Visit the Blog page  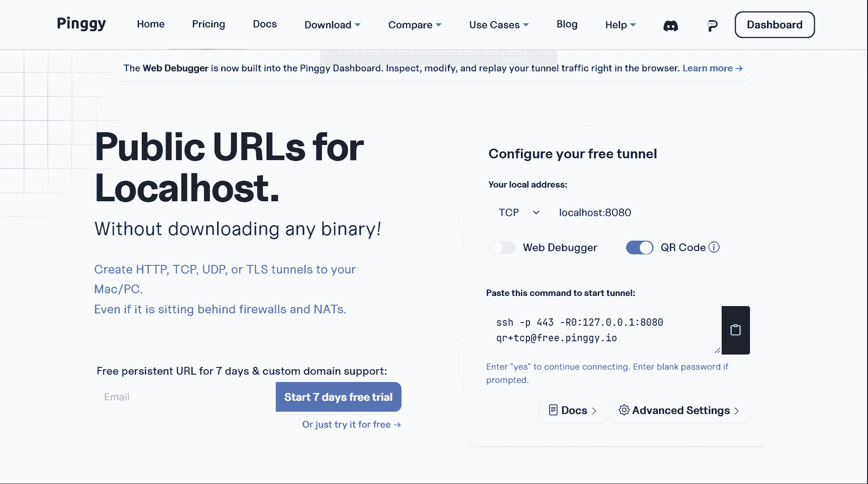(567, 24)
